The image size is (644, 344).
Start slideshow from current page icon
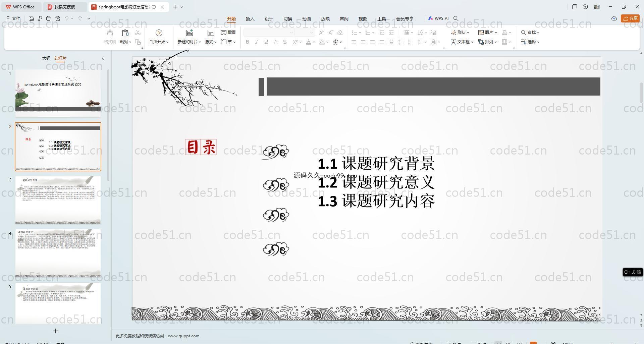pyautogui.click(x=159, y=33)
